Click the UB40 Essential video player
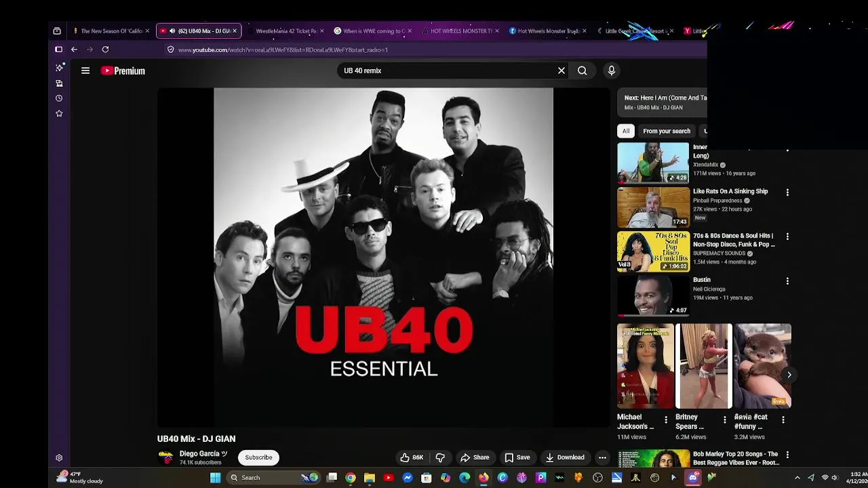Image resolution: width=868 pixels, height=488 pixels. click(384, 258)
